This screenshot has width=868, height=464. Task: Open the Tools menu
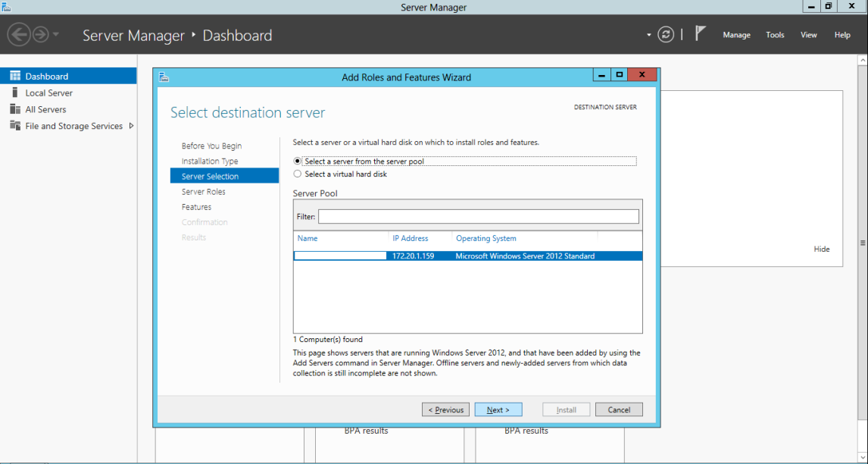[x=775, y=35]
